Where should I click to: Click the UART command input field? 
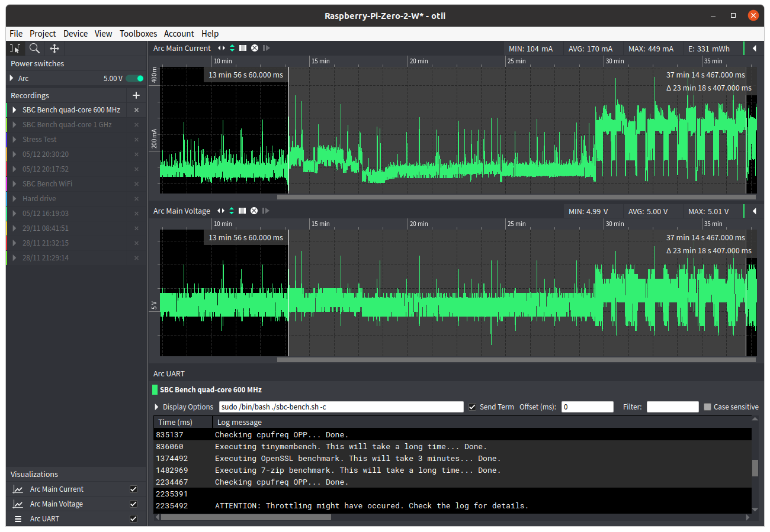point(341,407)
